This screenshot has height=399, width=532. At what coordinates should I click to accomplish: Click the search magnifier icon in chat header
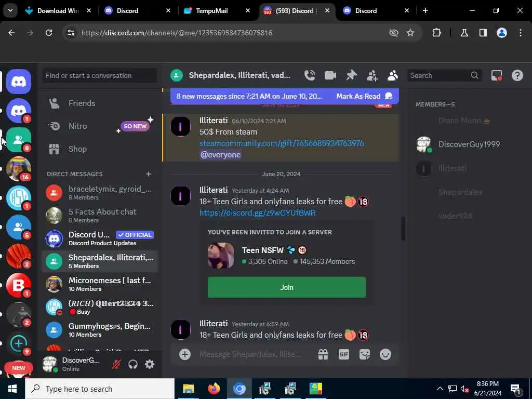474,75
